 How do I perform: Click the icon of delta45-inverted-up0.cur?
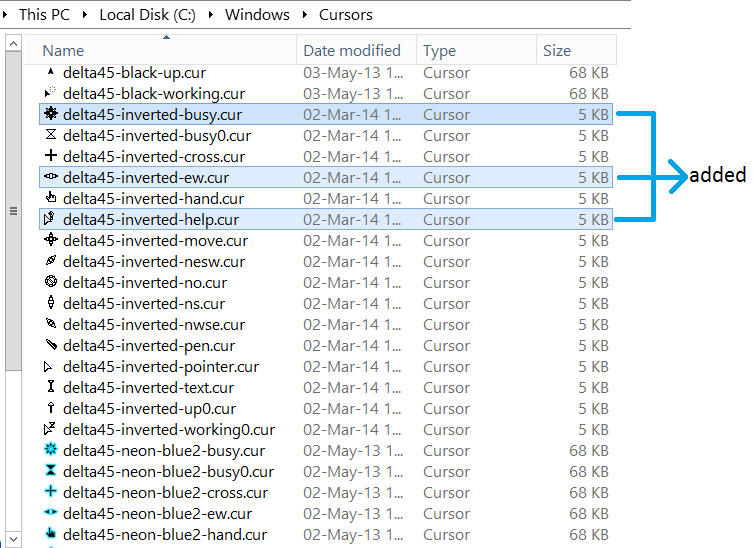pos(50,408)
